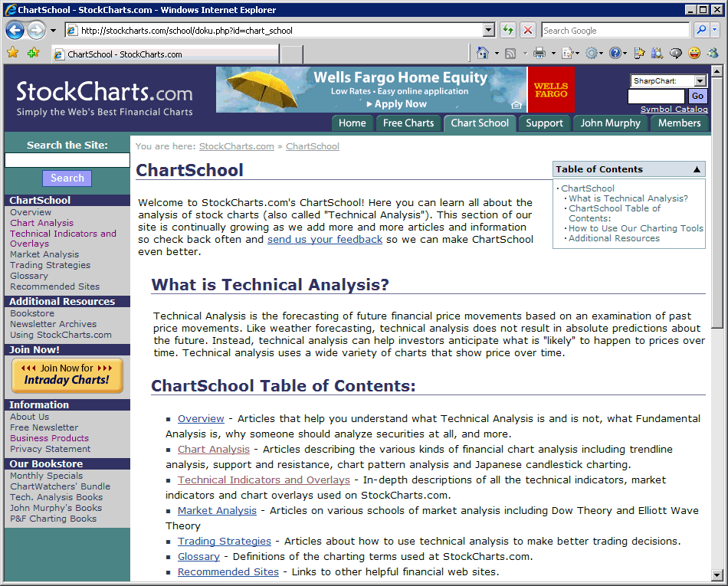Open the search provider options dropdown
Viewport: 728px width, 586px height.
[x=716, y=31]
